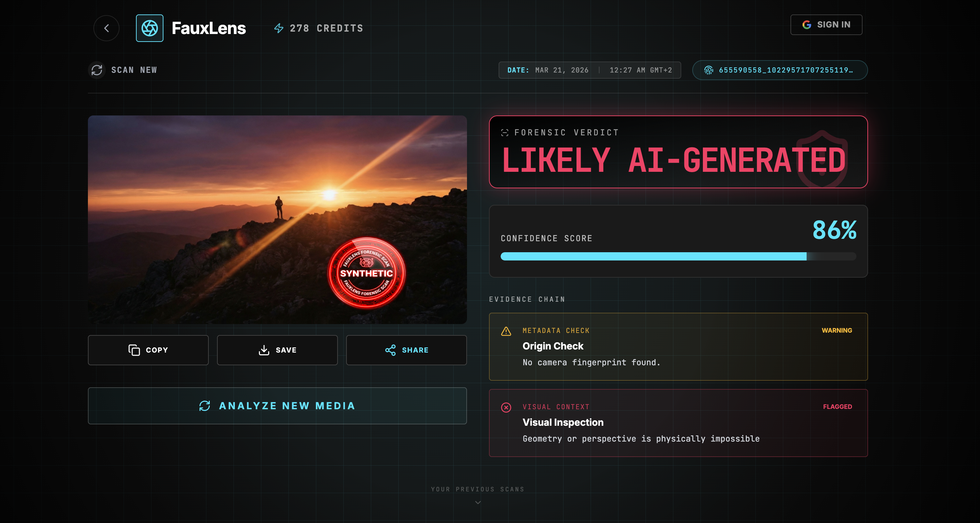The image size is (980, 523).
Task: Expand the Origin Check evidence card
Action: 678,346
